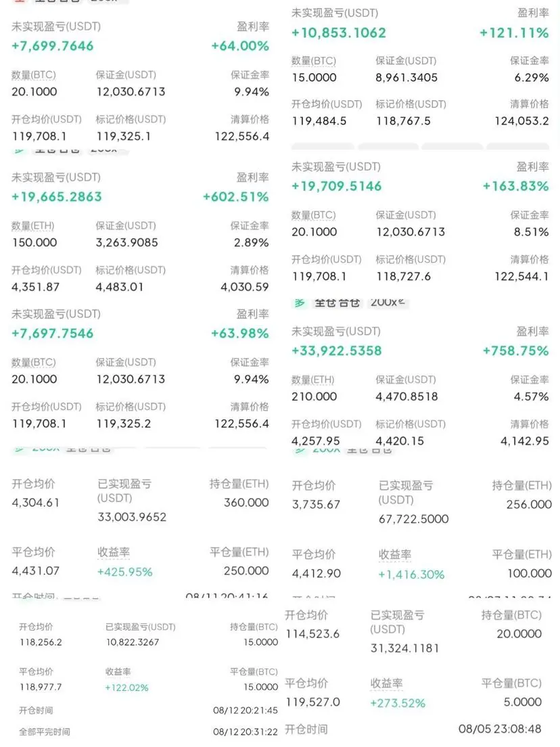Tap the green 多 tag above +33,922.5358
Viewport: 560px width, 747px height.
point(300,302)
